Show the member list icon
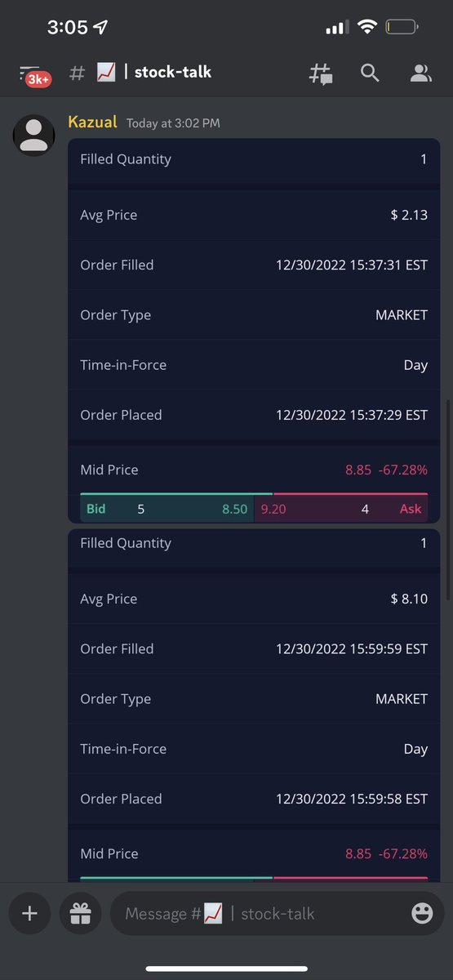The height and width of the screenshot is (980, 453). 420,73
